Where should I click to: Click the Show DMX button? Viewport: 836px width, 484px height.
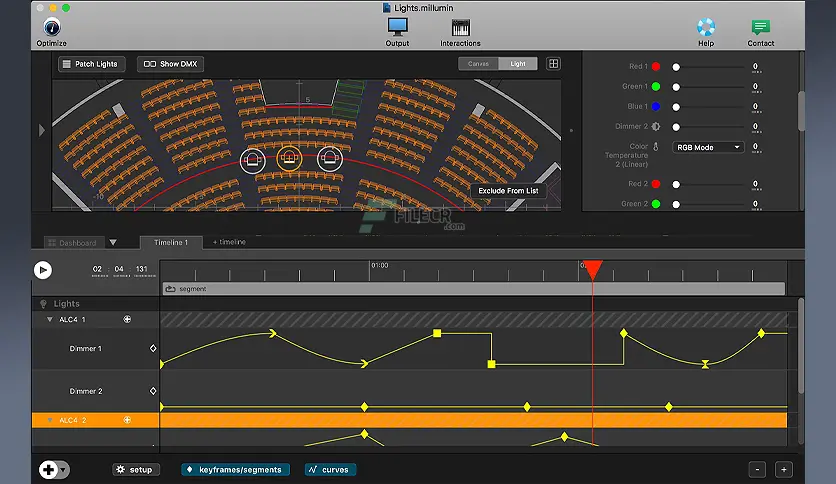pyautogui.click(x=171, y=64)
